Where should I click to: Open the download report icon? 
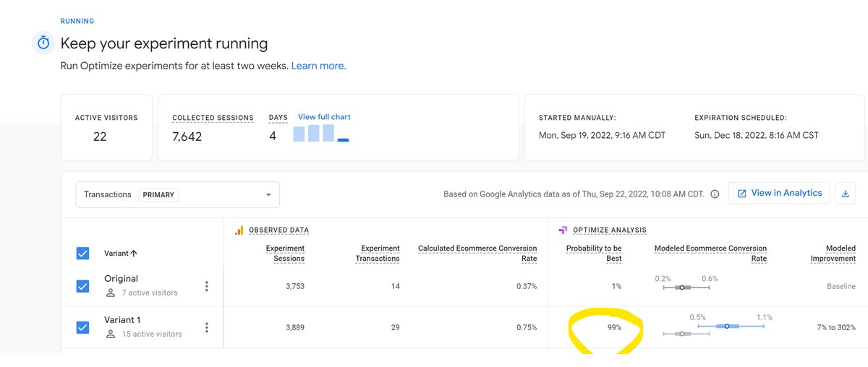coord(846,194)
